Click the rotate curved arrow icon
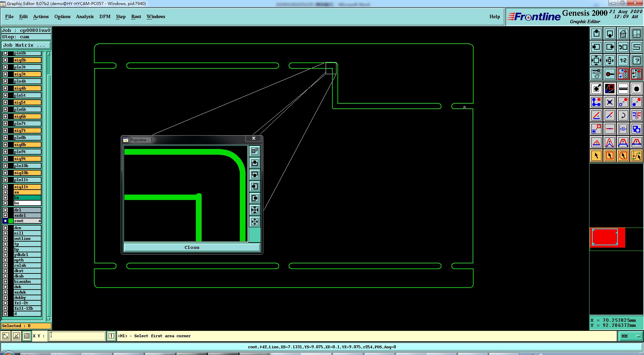 pyautogui.click(x=623, y=115)
